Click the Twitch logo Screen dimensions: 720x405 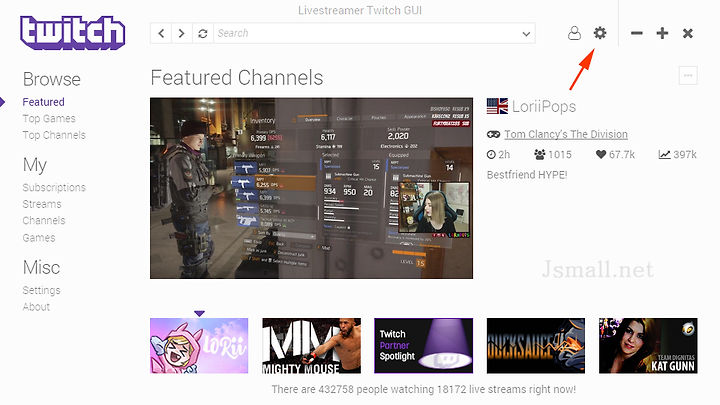pos(73,33)
